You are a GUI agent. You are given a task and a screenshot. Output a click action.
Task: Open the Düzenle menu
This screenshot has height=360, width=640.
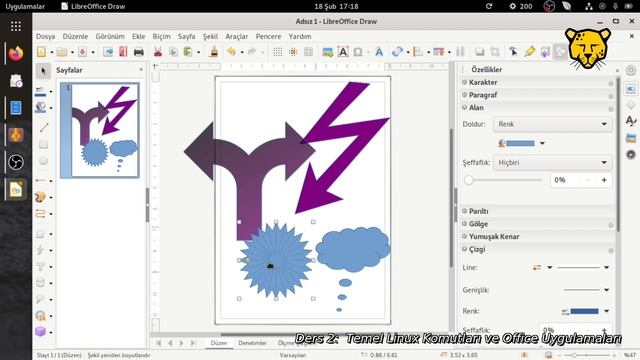pos(75,36)
